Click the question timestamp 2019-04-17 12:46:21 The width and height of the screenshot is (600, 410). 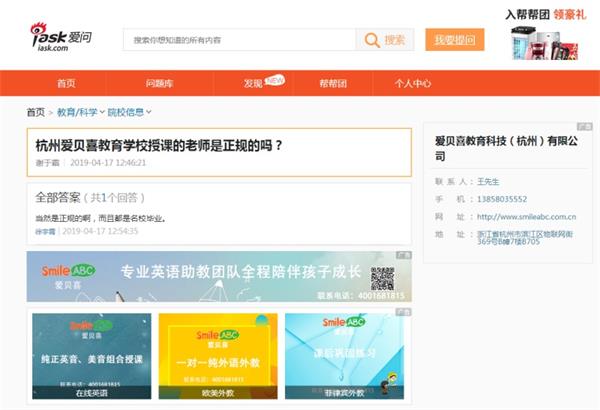click(108, 163)
